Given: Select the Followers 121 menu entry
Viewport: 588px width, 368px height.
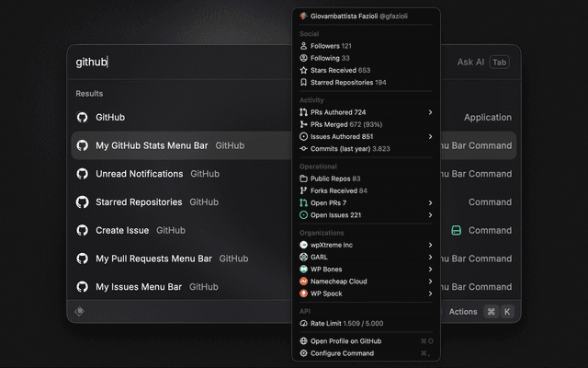Looking at the screenshot, I should pos(366,46).
